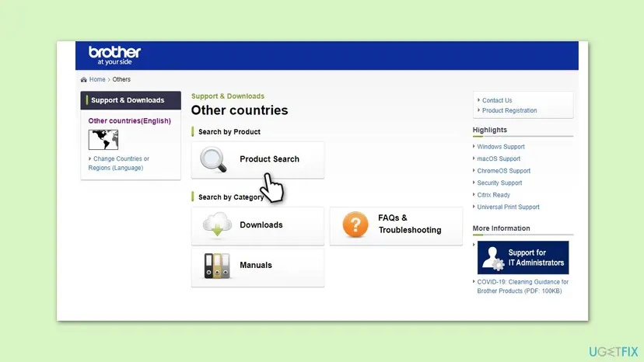Open COVID-19 Cleaning Guidance PDF link
644x362 pixels.
(x=523, y=287)
